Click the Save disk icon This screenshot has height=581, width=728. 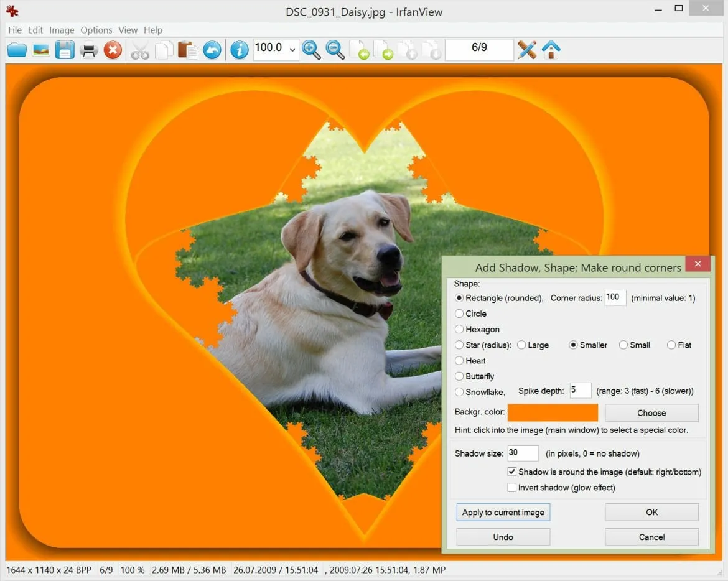pos(65,50)
